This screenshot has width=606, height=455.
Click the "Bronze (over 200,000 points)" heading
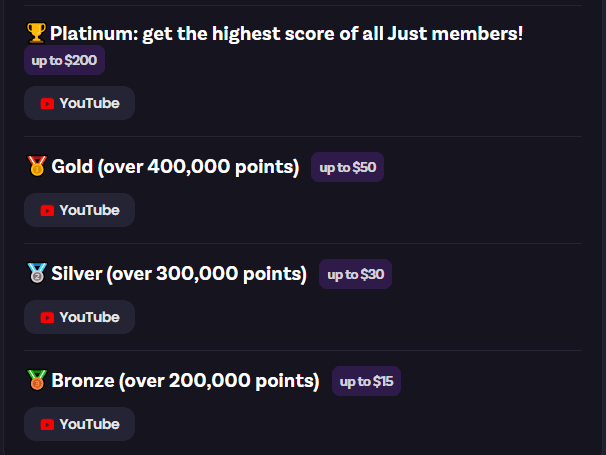point(185,381)
